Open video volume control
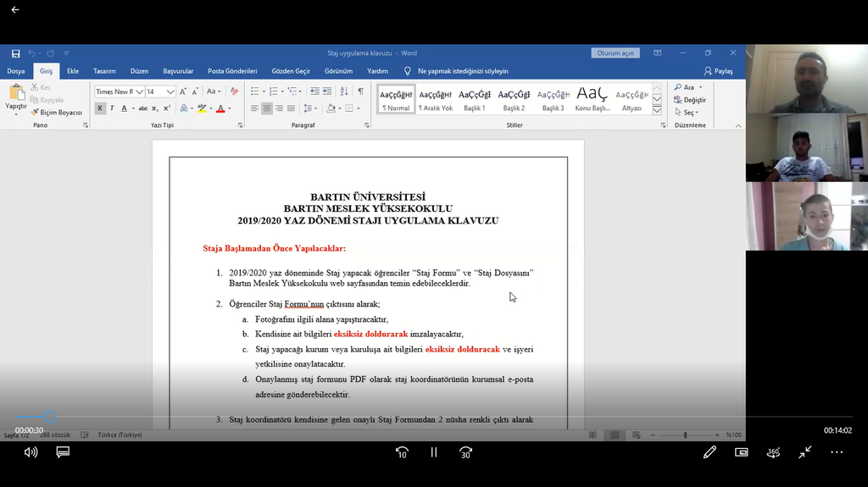868x487 pixels. [x=31, y=452]
